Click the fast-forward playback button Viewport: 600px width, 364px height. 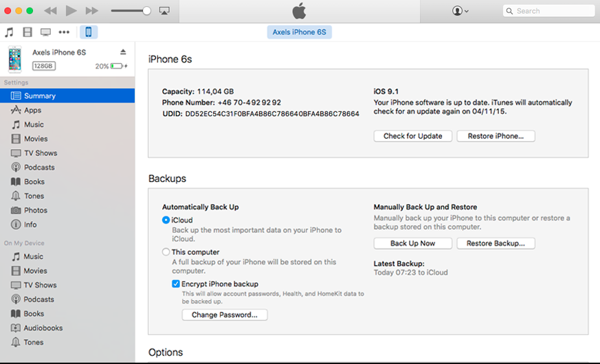tap(92, 11)
